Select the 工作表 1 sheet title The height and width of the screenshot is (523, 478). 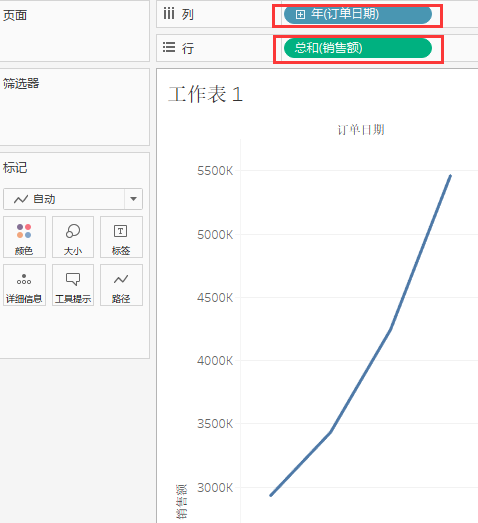(205, 94)
